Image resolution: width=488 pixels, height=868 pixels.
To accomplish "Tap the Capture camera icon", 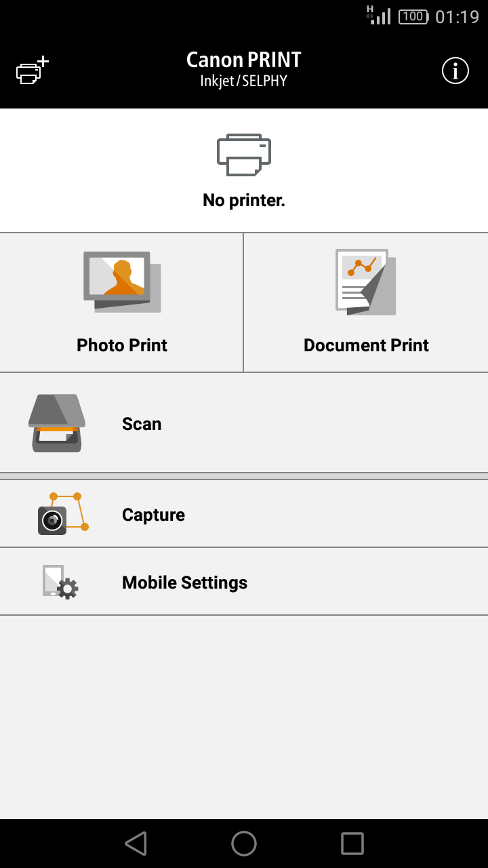I will point(62,514).
